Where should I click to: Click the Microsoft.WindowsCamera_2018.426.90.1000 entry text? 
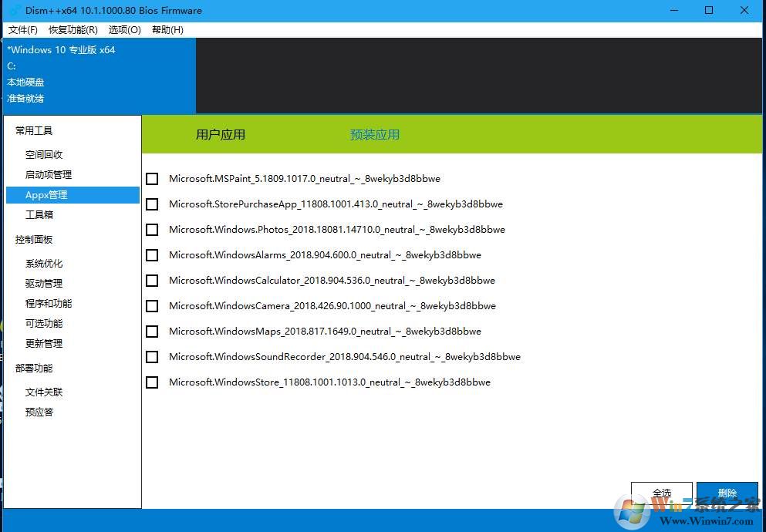[332, 305]
